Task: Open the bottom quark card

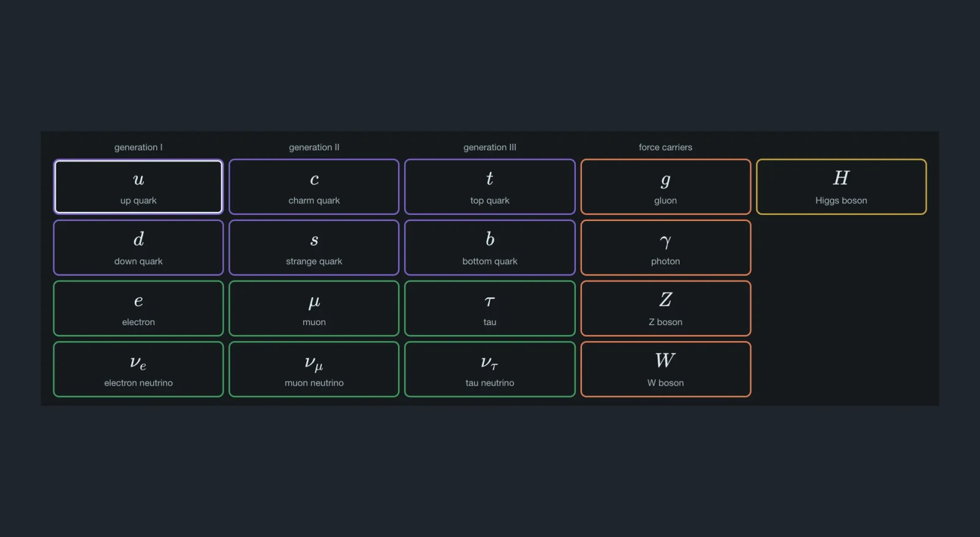Action: pos(490,247)
